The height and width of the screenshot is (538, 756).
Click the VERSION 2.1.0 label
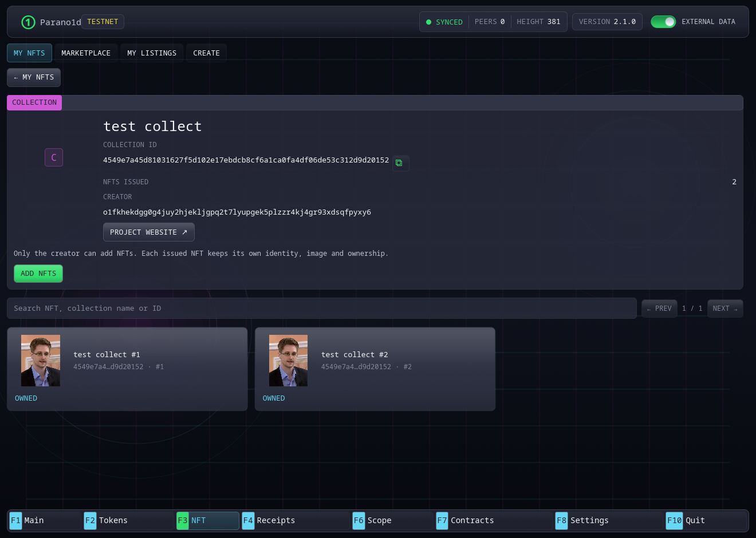point(607,22)
